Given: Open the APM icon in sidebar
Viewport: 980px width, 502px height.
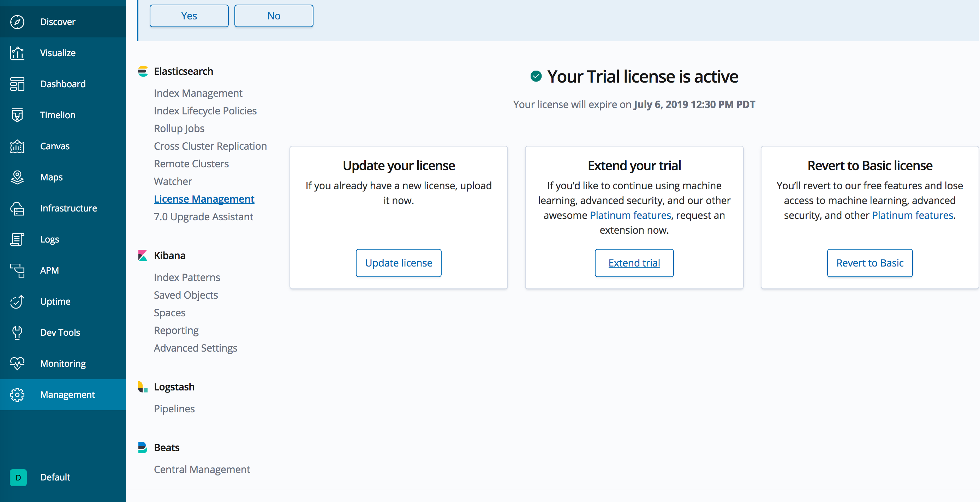Looking at the screenshot, I should [17, 270].
